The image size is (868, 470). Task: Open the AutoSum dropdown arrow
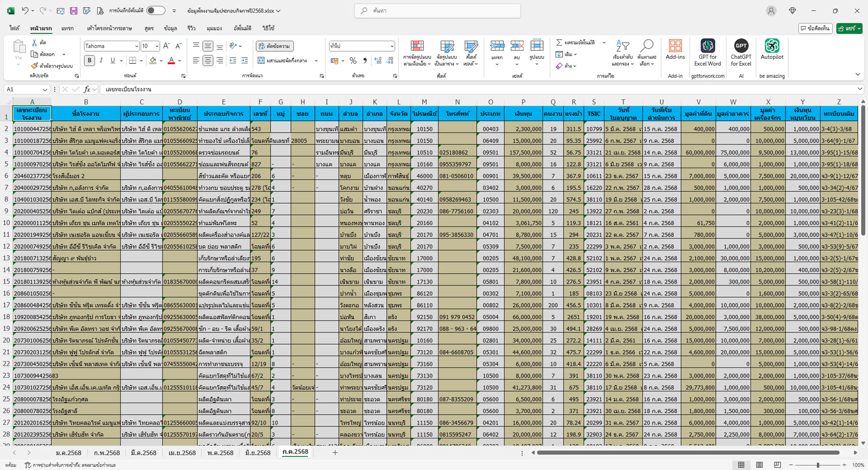click(604, 43)
